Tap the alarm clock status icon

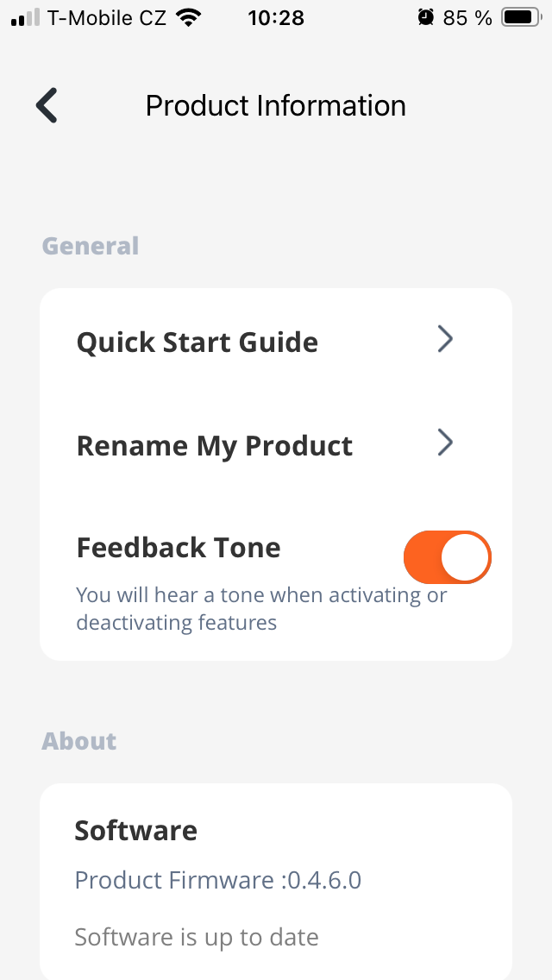424,17
